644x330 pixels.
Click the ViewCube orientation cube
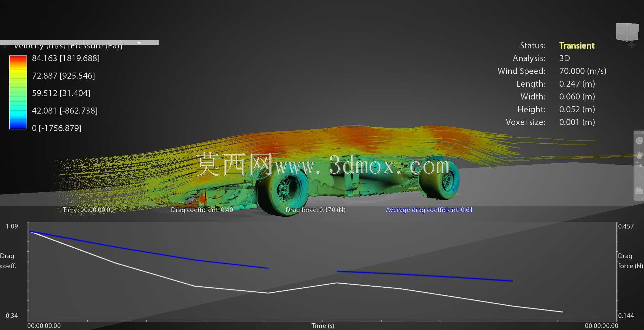[627, 32]
